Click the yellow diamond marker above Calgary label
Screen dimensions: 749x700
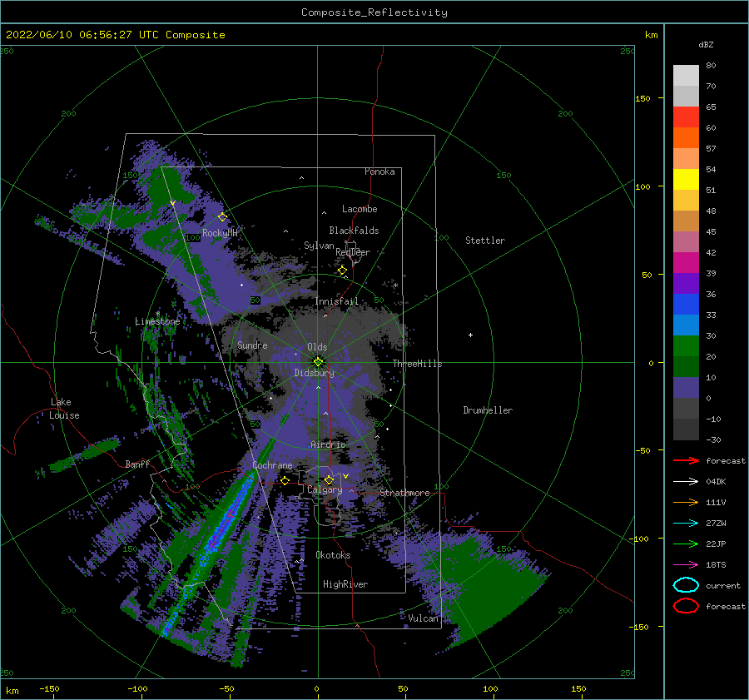tap(329, 479)
